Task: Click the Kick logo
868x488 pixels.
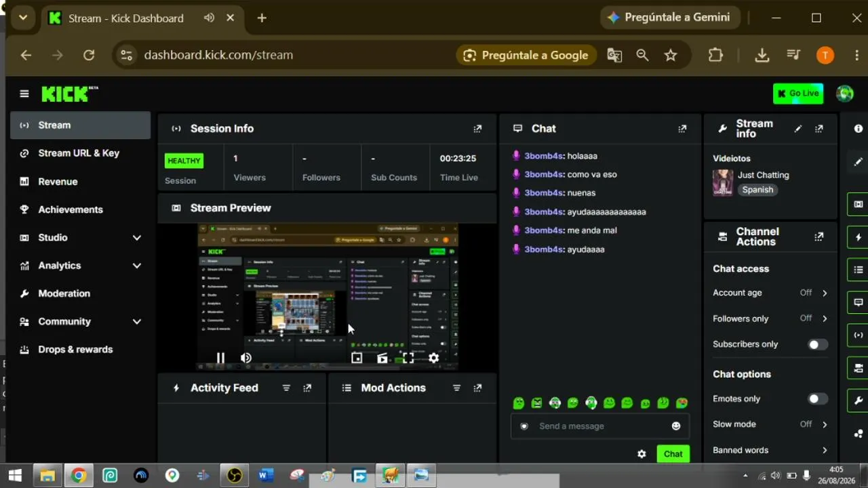Action: 69,94
